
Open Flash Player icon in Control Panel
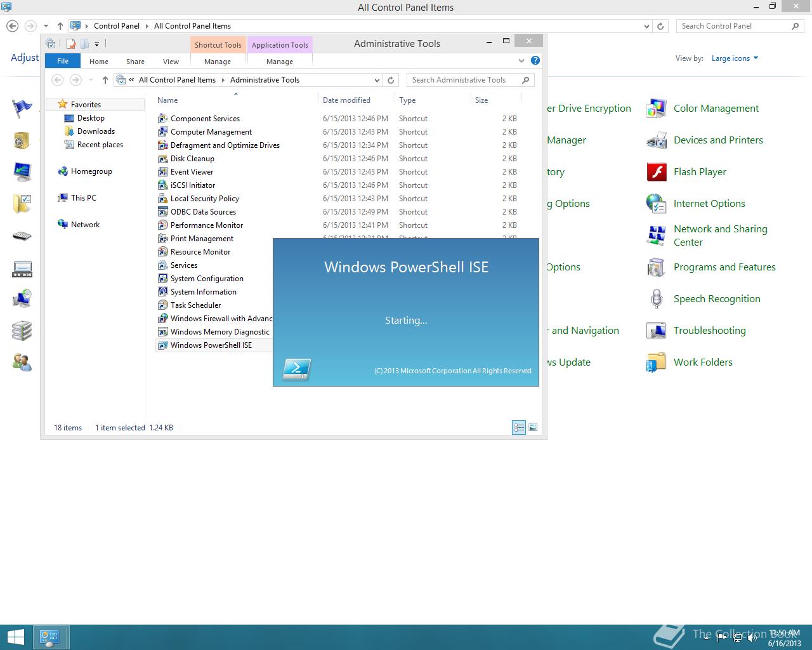pos(656,172)
